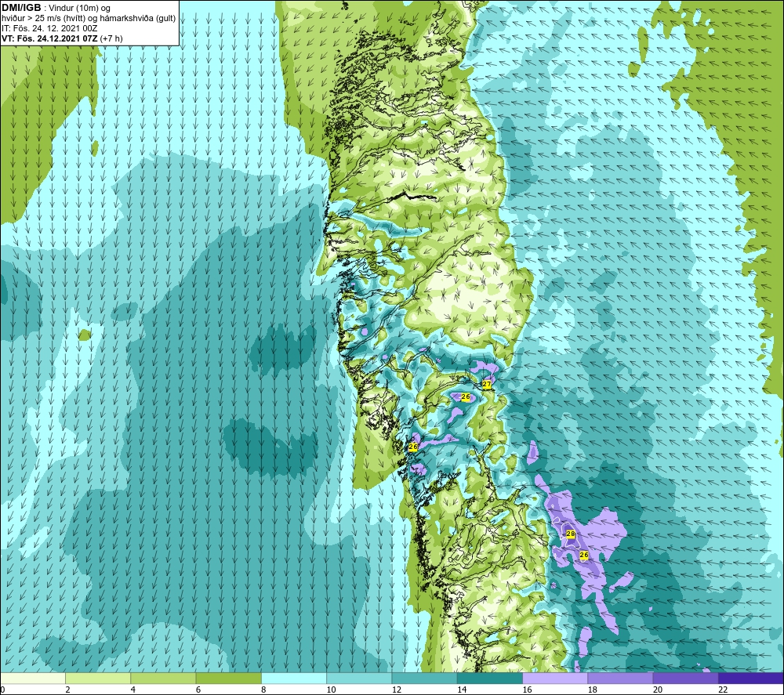Pick the pale cyan 8–10 m/s legend swatch

[x=294, y=678]
